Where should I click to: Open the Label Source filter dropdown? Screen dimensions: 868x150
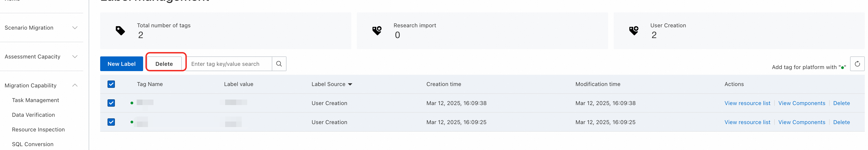[350, 84]
